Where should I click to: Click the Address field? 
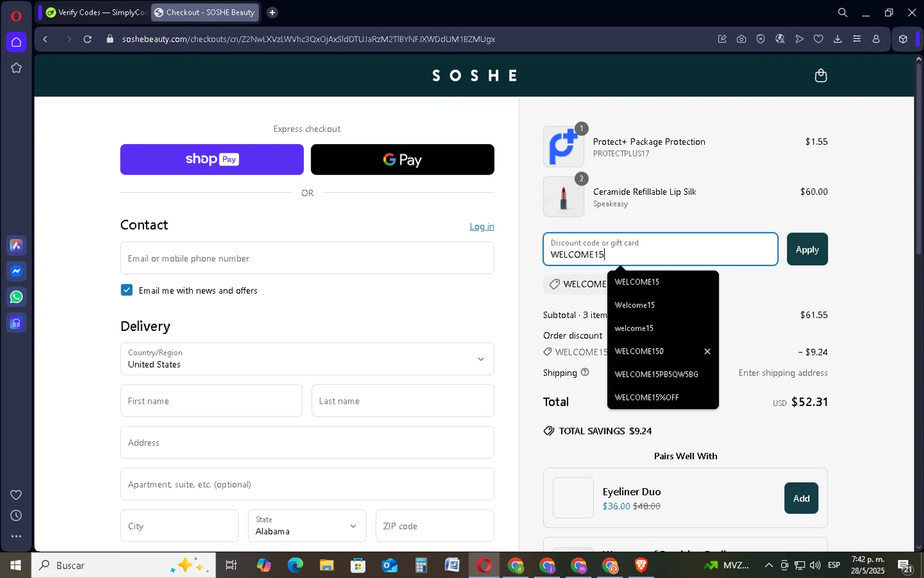307,442
